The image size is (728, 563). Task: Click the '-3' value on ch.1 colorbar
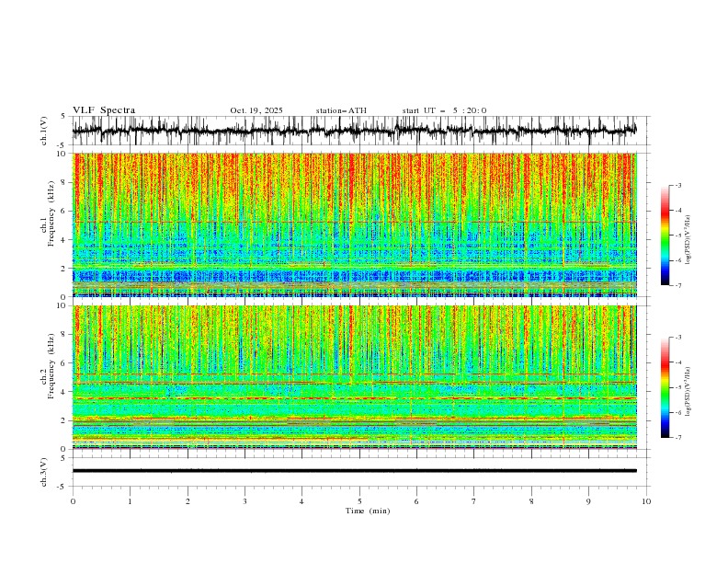pos(678,185)
